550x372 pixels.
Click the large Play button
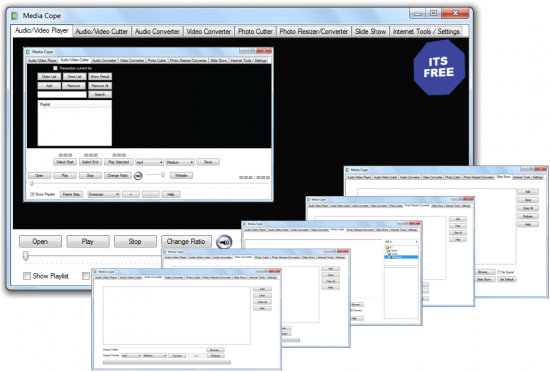tap(88, 242)
